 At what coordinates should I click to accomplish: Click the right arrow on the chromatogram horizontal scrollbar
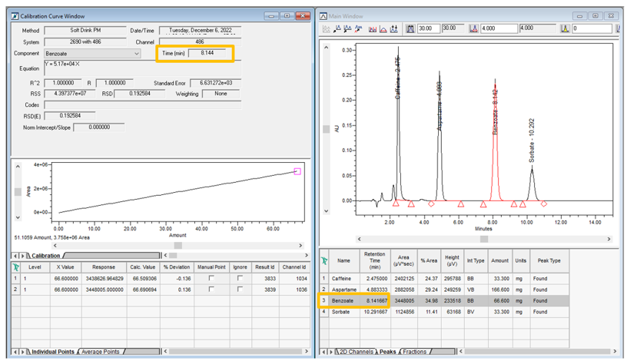click(x=609, y=239)
